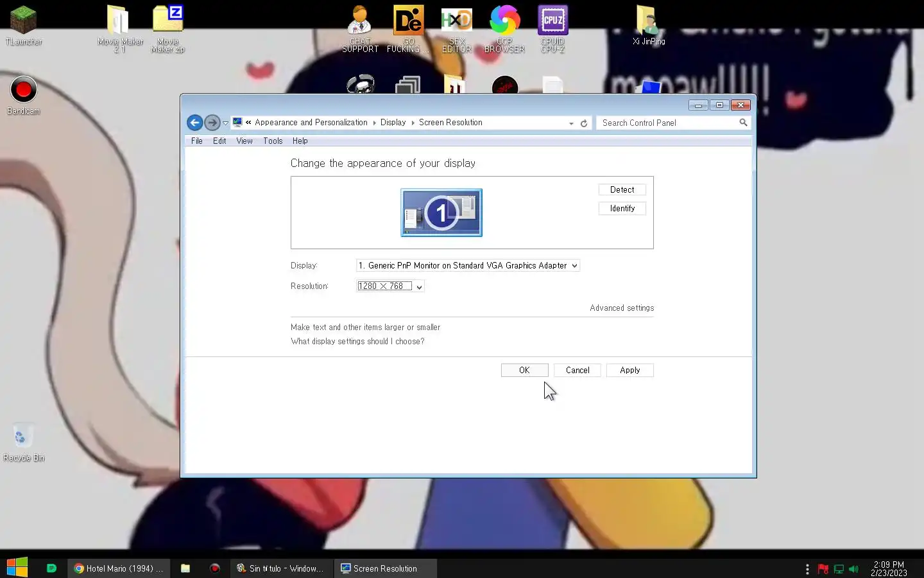This screenshot has height=578, width=924.
Task: Switch to Hotel Mario Chrome taskbar window
Action: [x=119, y=568]
